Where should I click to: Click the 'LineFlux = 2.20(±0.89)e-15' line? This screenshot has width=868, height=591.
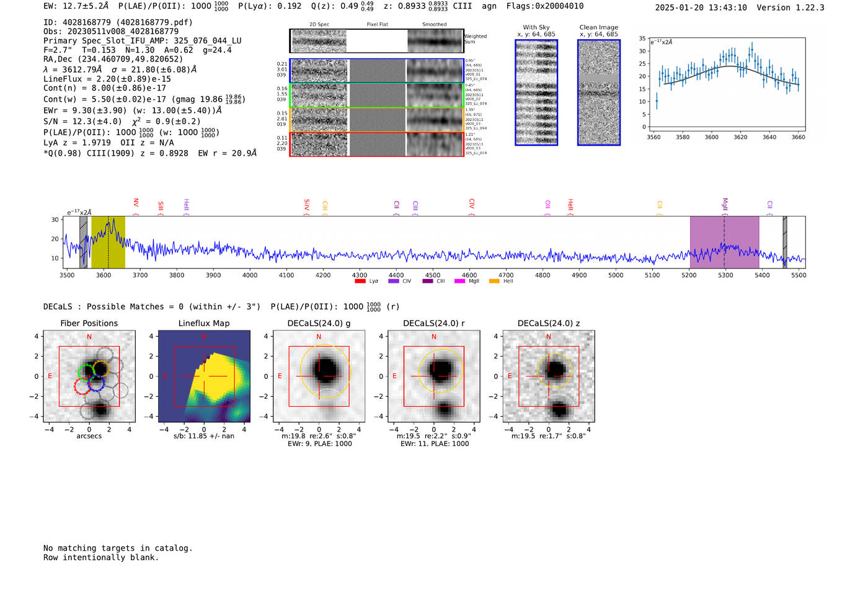107,79
